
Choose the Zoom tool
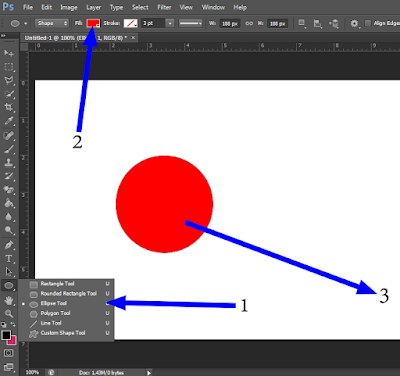pos(9,313)
